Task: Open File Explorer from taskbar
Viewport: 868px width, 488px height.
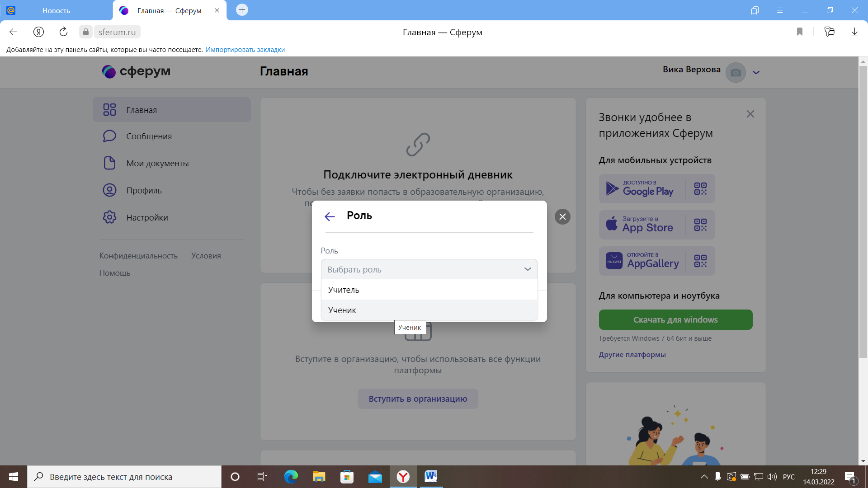Action: 319,477
